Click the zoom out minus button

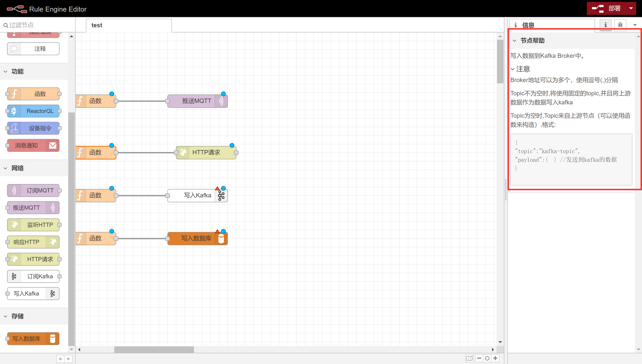point(479,358)
